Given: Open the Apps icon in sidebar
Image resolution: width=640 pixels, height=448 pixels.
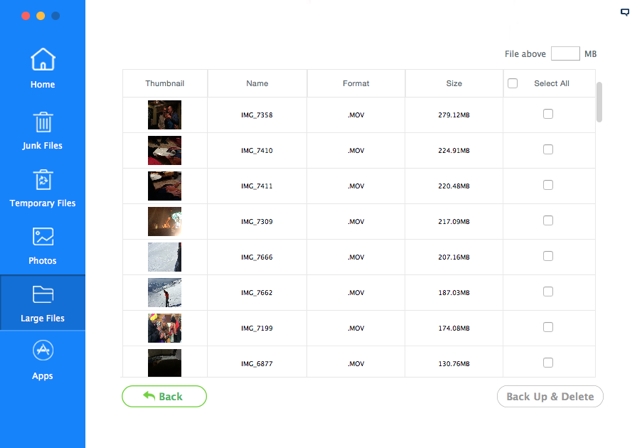Looking at the screenshot, I should click(x=42, y=352).
